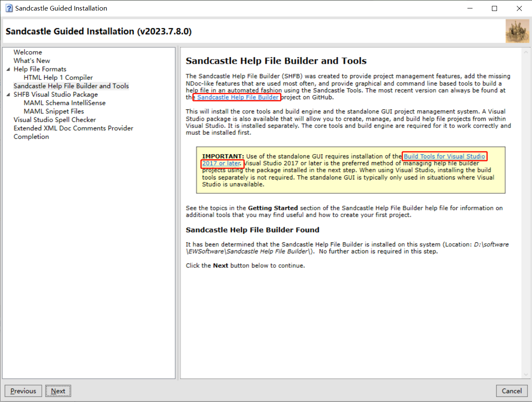Go to HTML Help 1 Compiler step
Image resolution: width=532 pixels, height=402 pixels.
coord(58,78)
